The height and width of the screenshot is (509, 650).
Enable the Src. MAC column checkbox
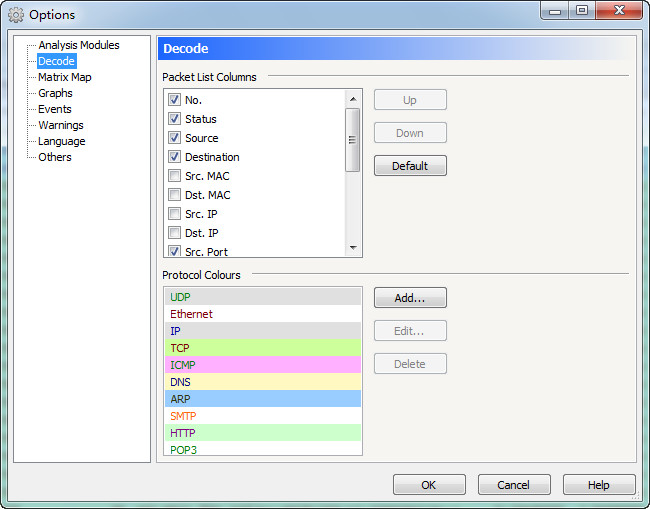pyautogui.click(x=175, y=176)
